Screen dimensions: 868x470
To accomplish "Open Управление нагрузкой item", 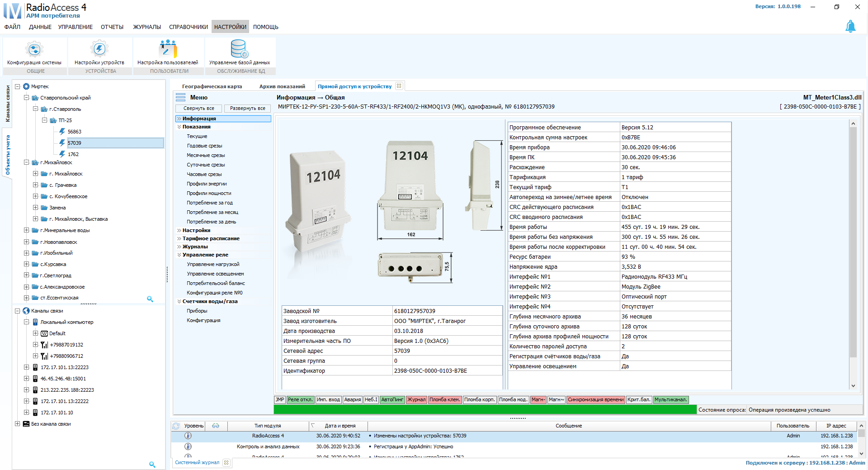I will [x=213, y=264].
